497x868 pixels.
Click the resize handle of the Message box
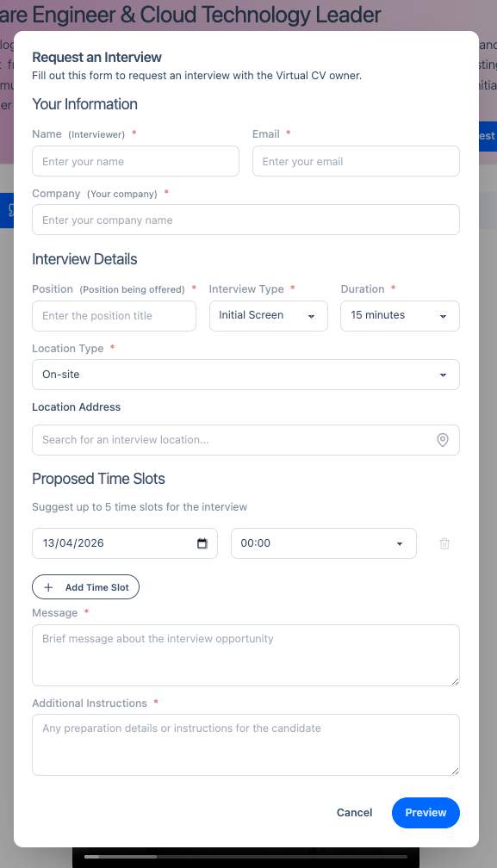(457, 682)
